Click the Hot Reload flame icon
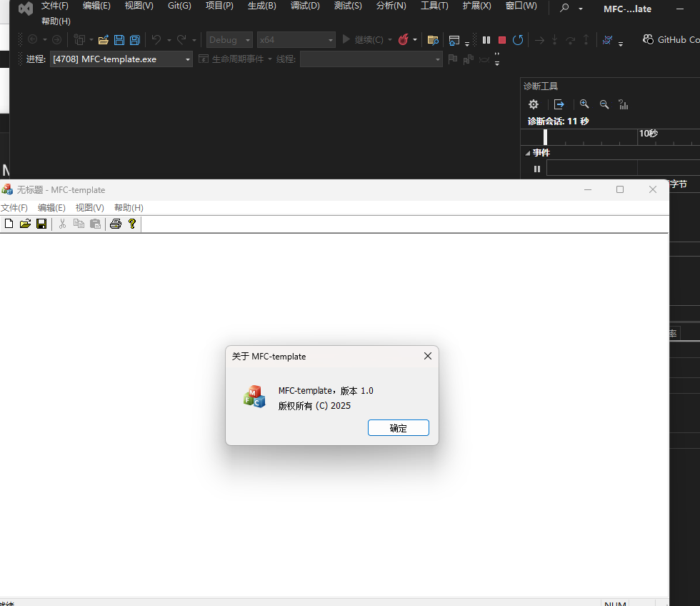Screen dimensions: 700x606 [x=404, y=40]
